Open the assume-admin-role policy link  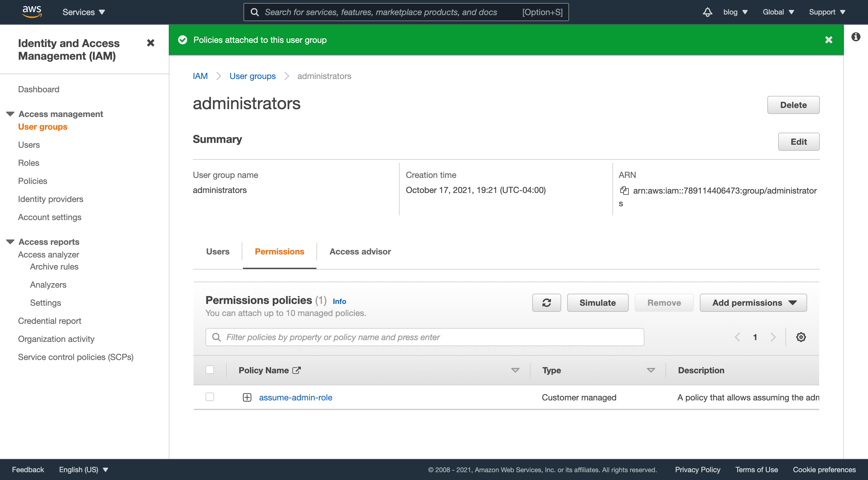[295, 397]
